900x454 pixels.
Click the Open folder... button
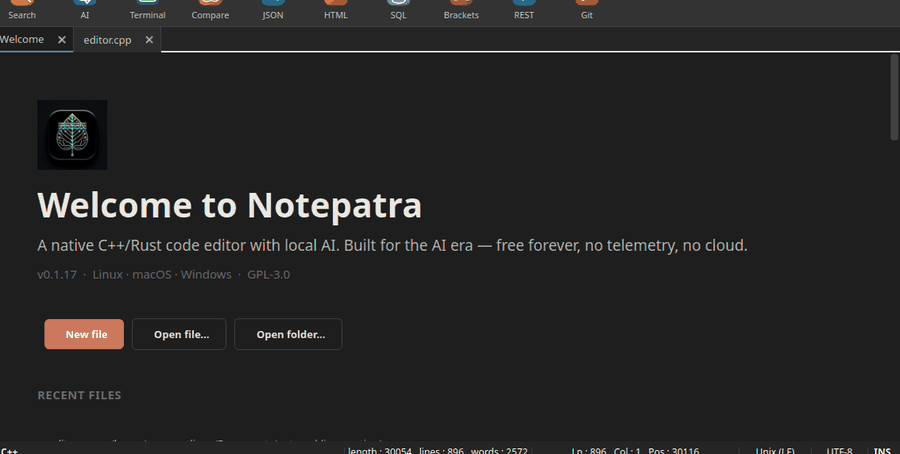pyautogui.click(x=288, y=334)
